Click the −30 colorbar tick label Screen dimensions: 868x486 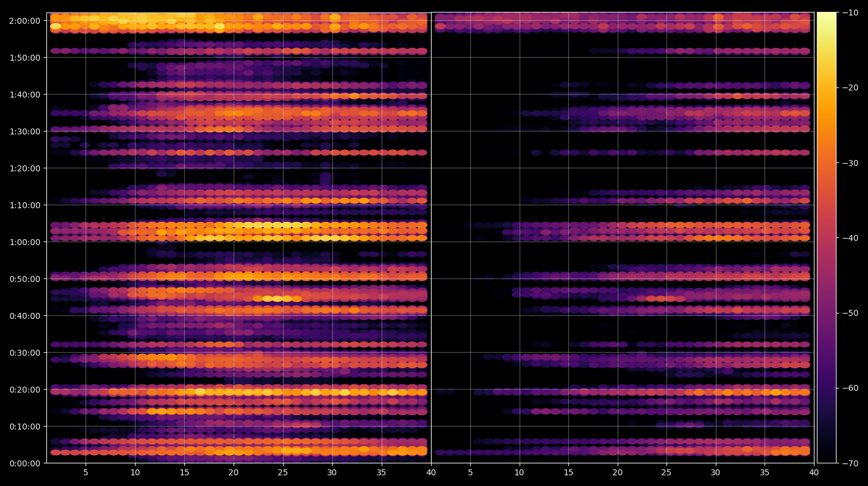point(850,163)
